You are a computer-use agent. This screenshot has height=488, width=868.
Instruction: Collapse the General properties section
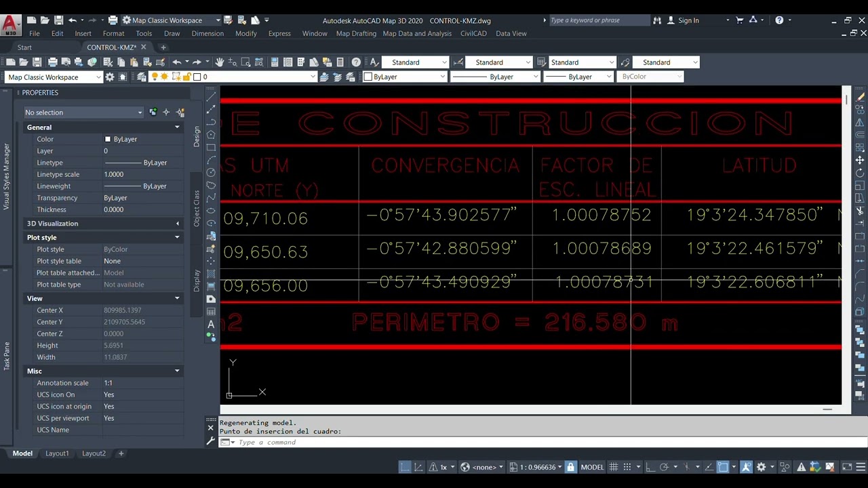click(x=177, y=127)
